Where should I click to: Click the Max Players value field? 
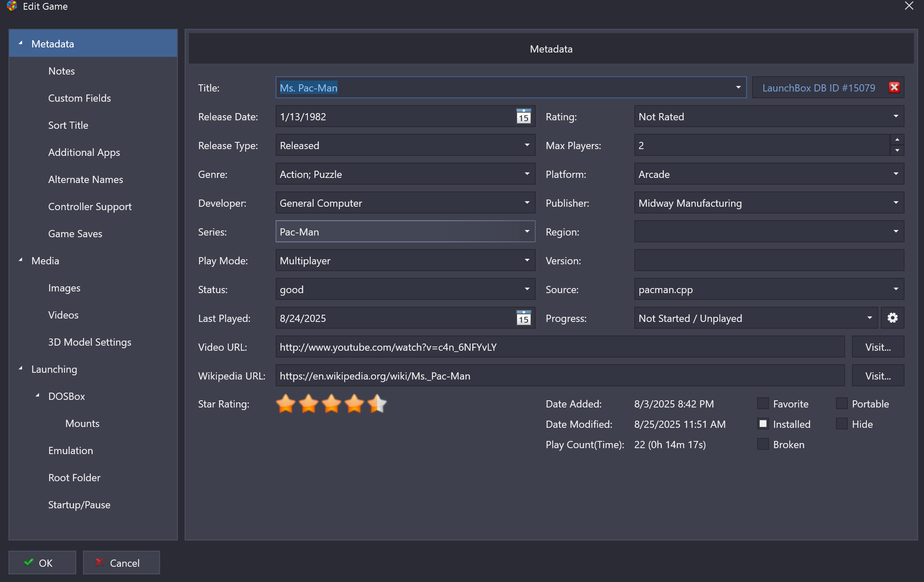(x=762, y=145)
